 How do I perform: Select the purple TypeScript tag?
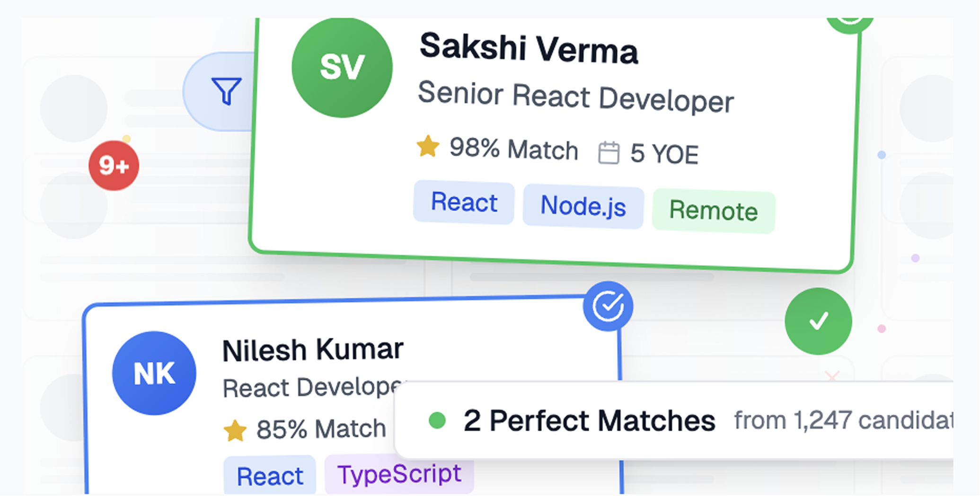[x=399, y=474]
